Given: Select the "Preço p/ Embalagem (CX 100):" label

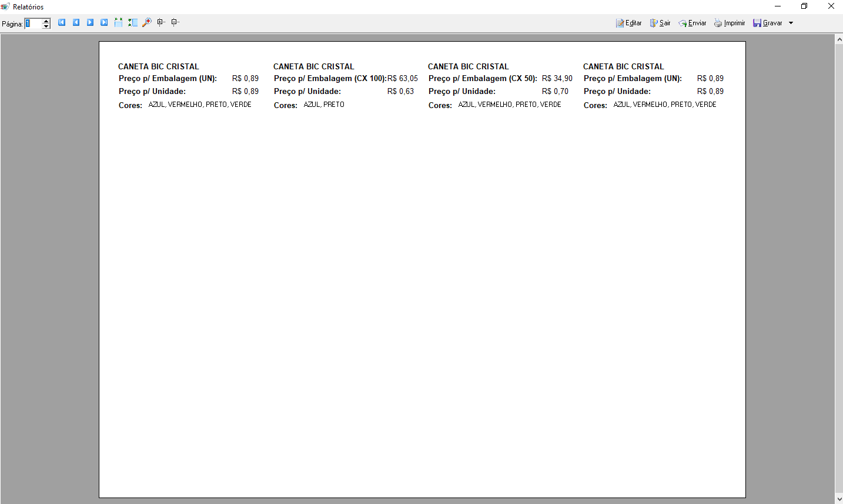Looking at the screenshot, I should (x=330, y=78).
